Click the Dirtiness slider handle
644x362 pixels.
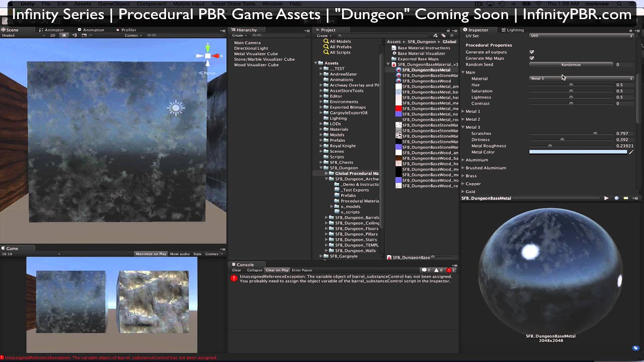[562, 140]
